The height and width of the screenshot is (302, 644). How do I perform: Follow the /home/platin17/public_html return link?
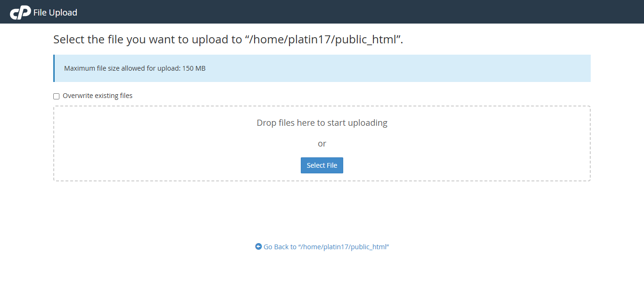tap(326, 246)
